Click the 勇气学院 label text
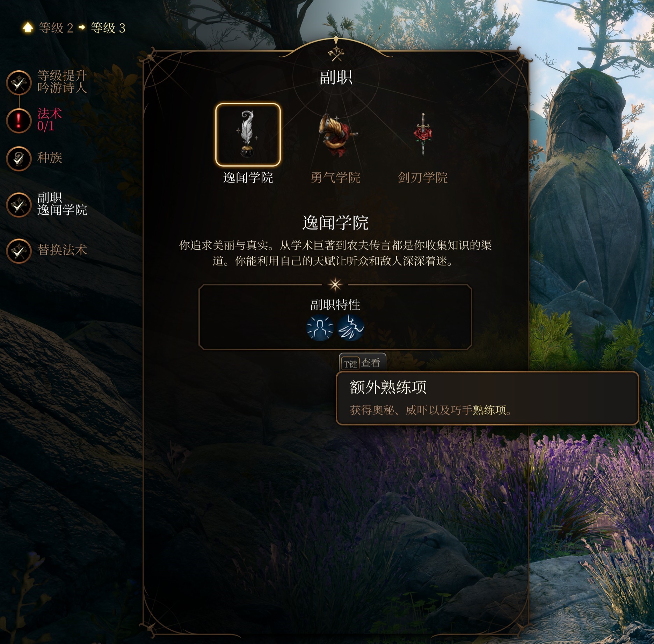The height and width of the screenshot is (644, 654). click(335, 178)
